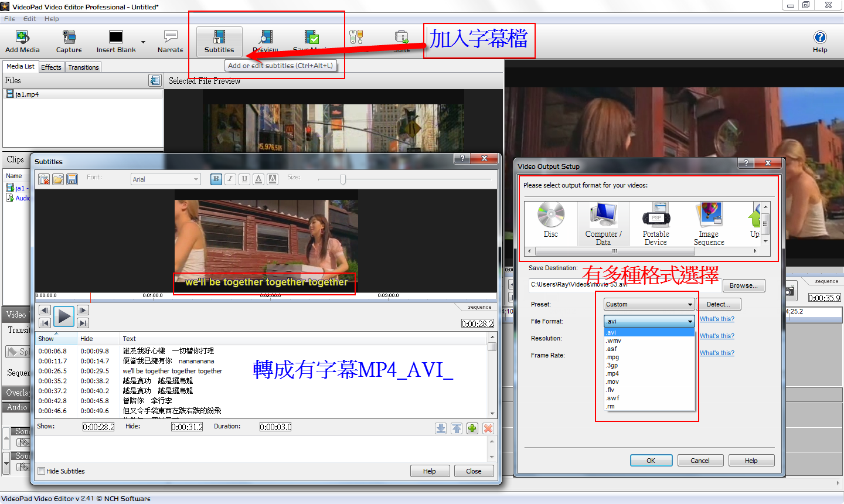Click the text color A icon
The height and width of the screenshot is (504, 844).
pos(258,179)
